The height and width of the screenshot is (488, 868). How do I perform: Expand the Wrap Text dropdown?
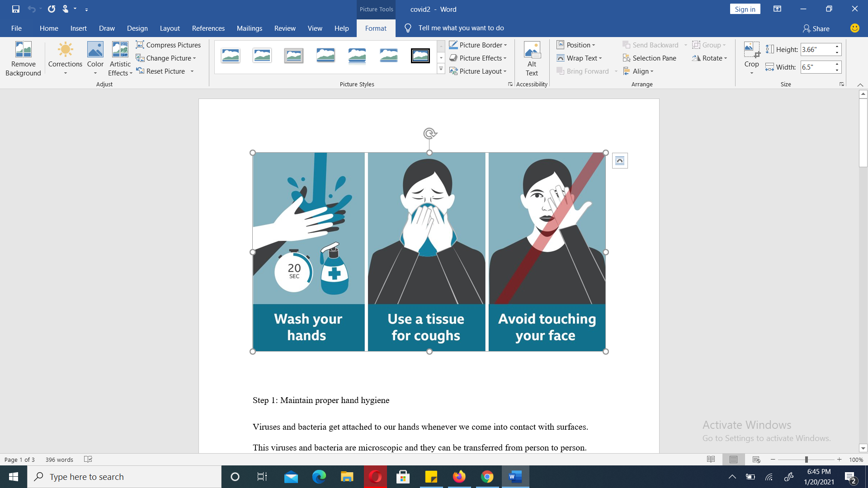[x=600, y=58]
